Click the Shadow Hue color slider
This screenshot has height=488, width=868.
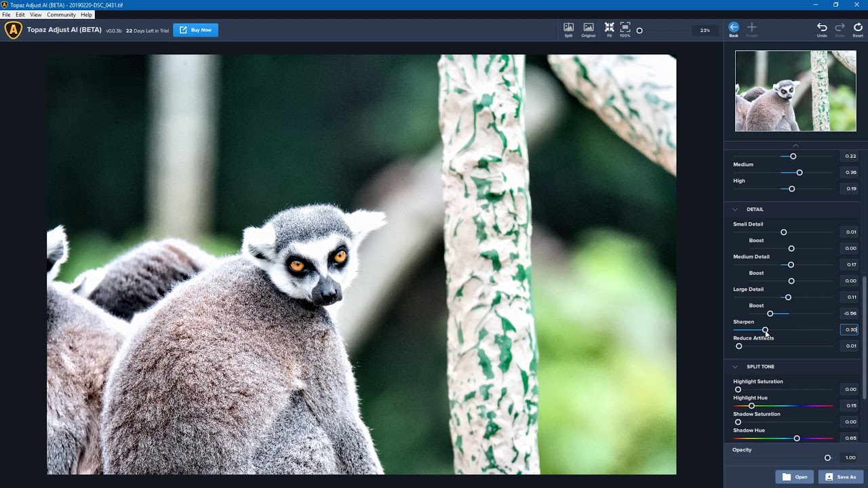pos(783,439)
